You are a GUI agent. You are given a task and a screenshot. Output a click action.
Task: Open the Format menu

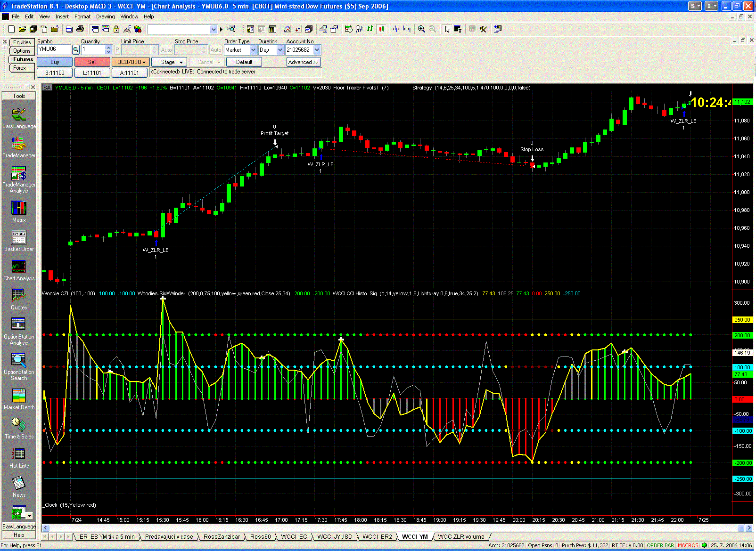coord(82,16)
